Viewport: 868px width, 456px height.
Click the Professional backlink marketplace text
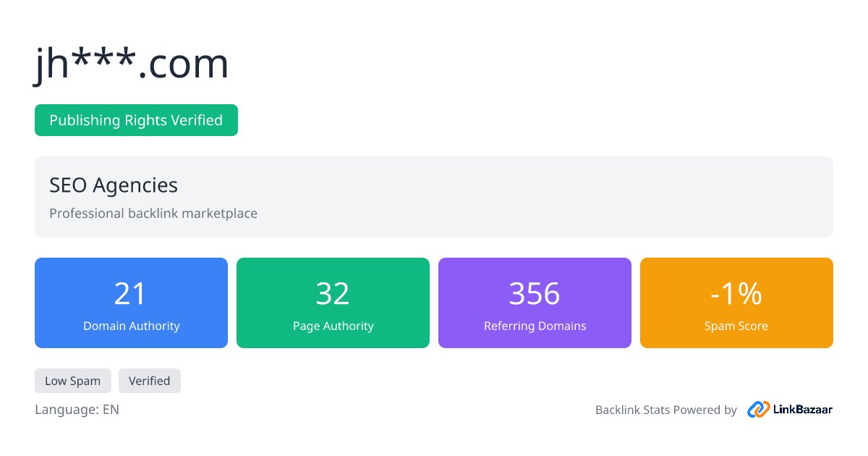tap(153, 214)
